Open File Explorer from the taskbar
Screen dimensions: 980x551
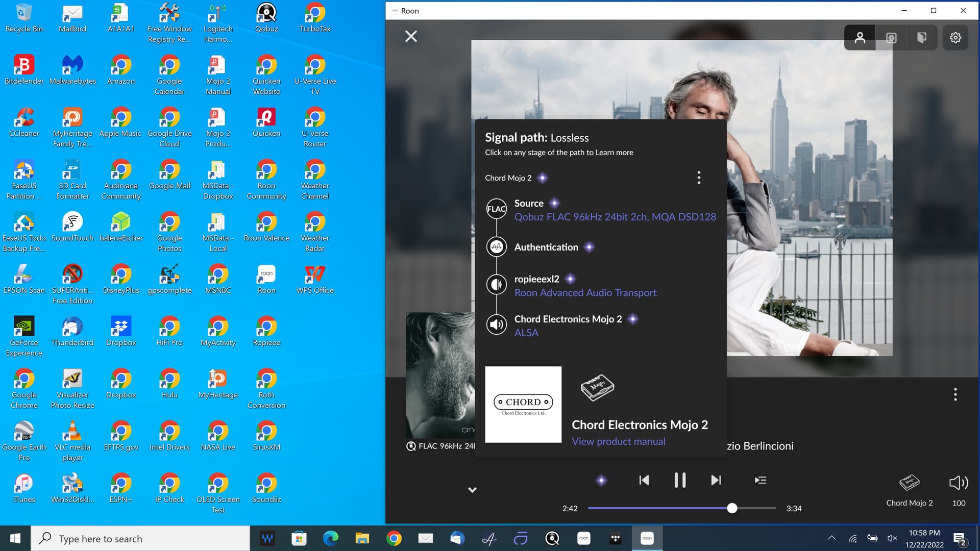coord(362,538)
